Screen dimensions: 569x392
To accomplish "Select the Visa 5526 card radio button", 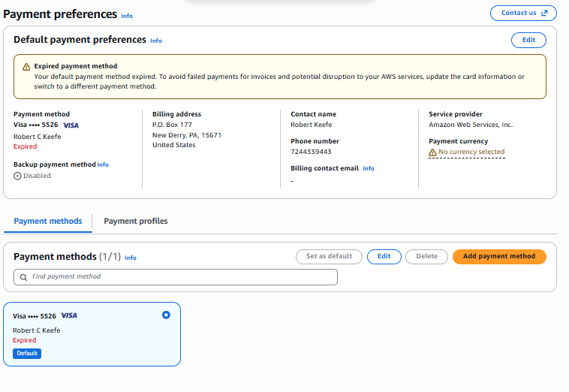I will 166,315.
